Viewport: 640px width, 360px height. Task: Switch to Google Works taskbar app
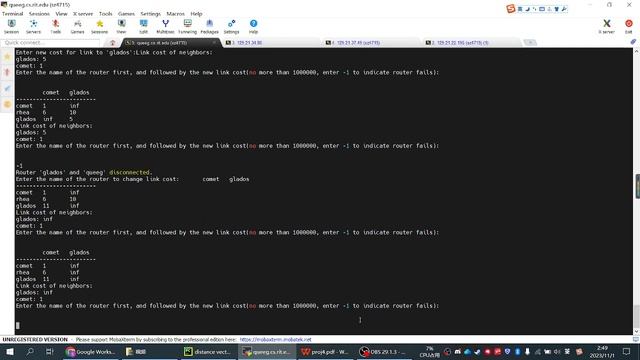click(91, 351)
